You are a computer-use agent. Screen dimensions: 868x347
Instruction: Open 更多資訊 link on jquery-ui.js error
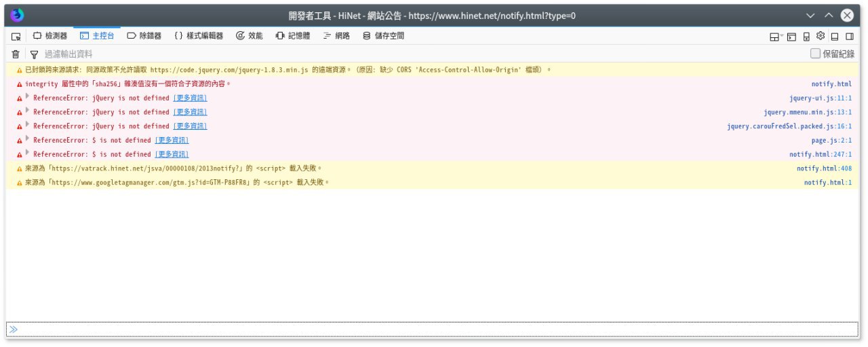pos(191,98)
